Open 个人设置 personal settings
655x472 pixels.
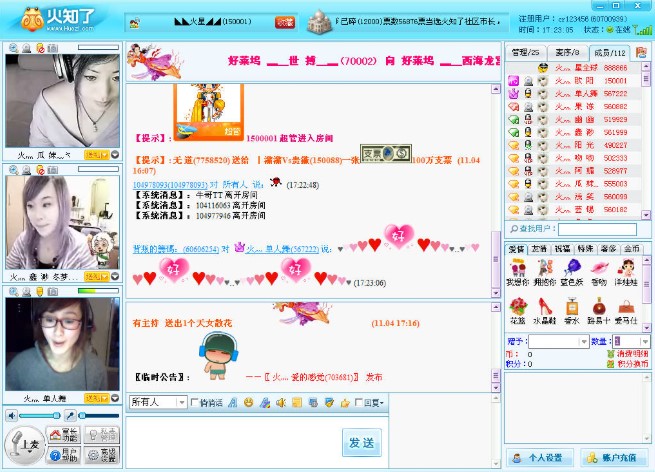[540, 458]
